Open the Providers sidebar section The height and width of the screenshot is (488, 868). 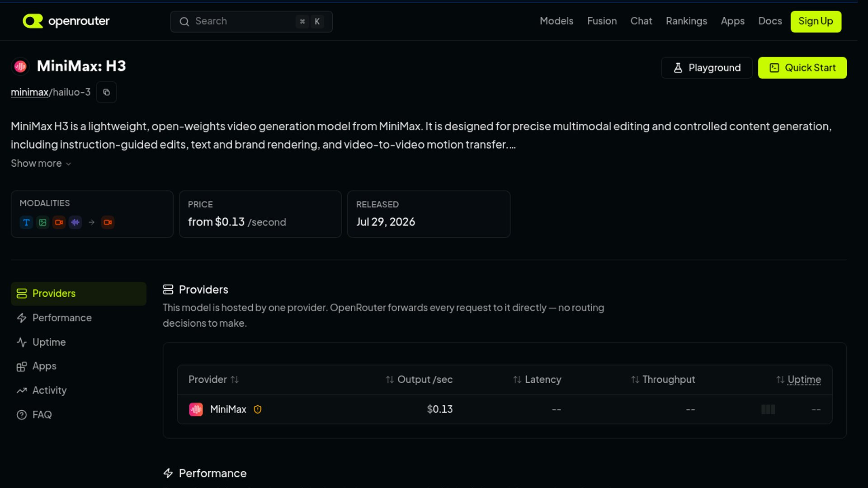point(79,294)
